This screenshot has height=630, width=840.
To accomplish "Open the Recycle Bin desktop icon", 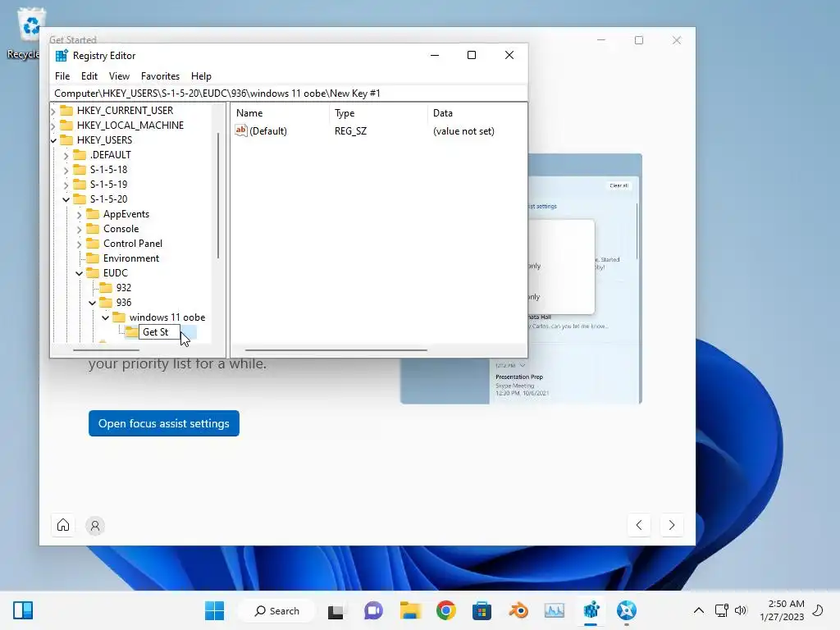I will pyautogui.click(x=30, y=33).
